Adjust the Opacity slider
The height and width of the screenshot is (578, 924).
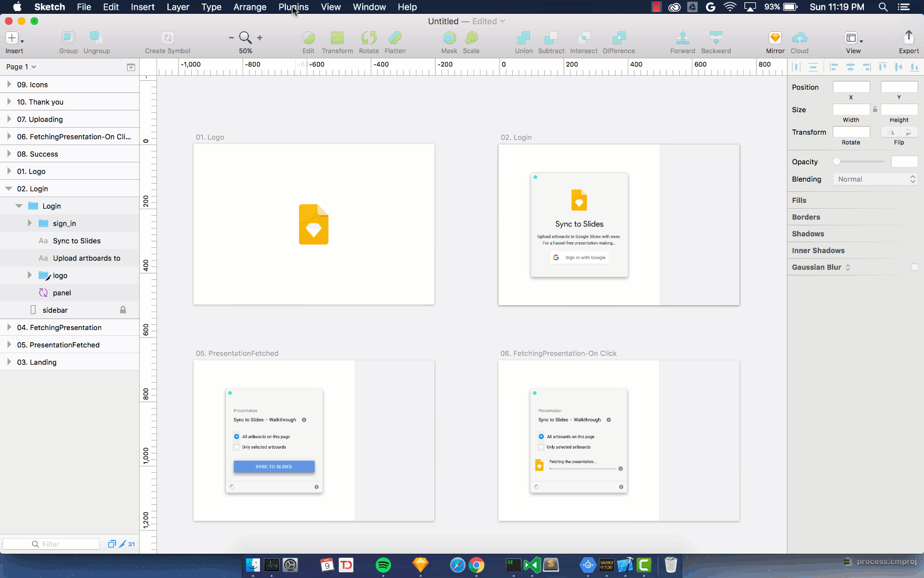pyautogui.click(x=837, y=162)
